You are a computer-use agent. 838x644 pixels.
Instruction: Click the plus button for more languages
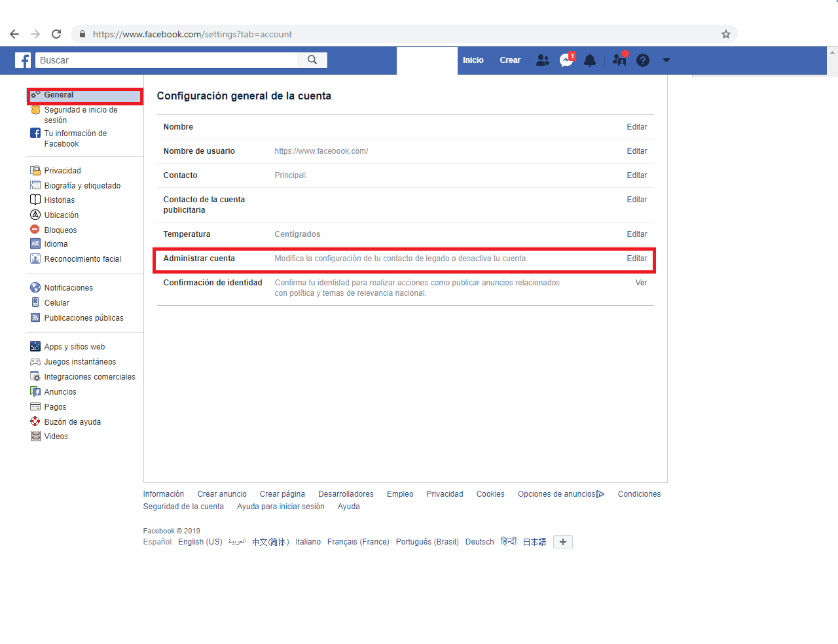[x=563, y=542]
